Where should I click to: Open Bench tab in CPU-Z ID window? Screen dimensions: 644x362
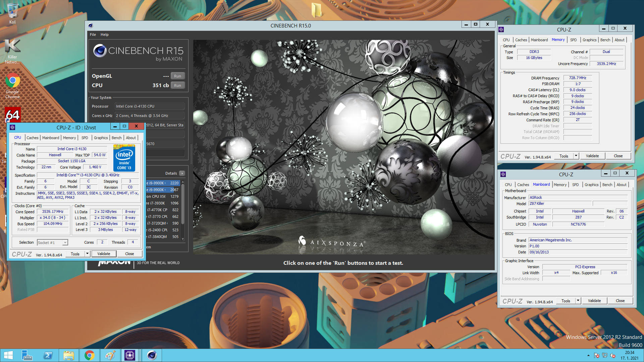coord(117,138)
